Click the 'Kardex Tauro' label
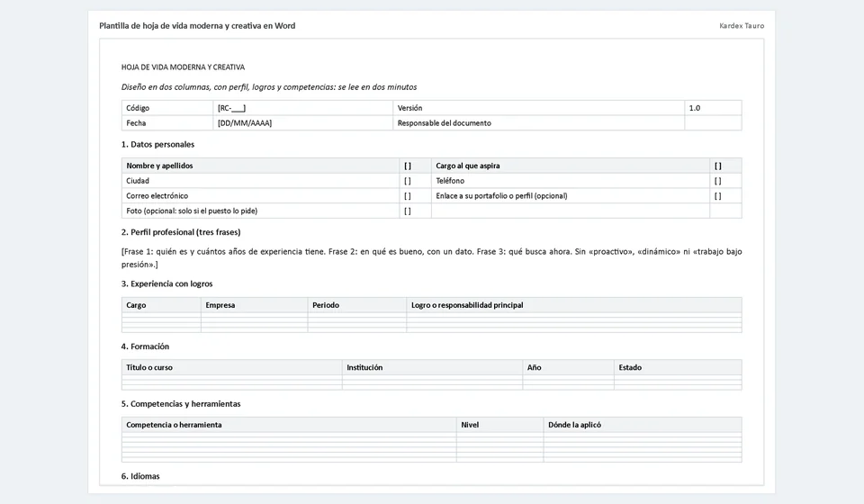Viewport: 864px width, 504px height. [x=742, y=26]
